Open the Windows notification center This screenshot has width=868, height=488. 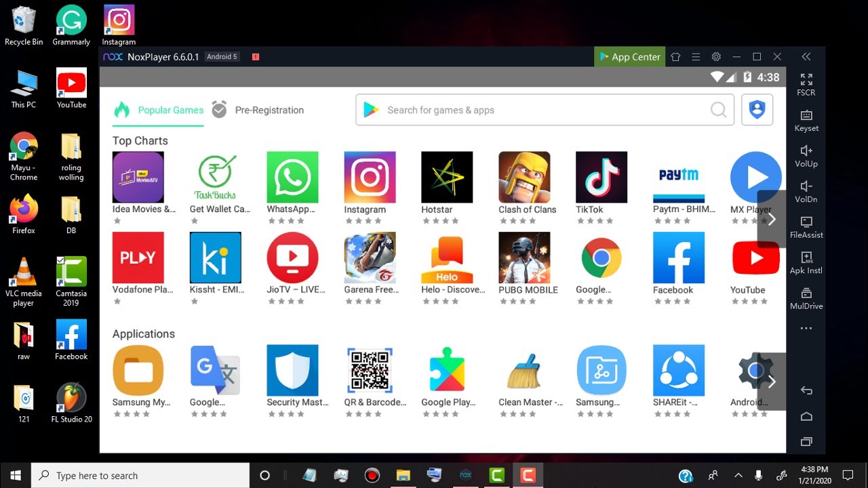pos(847,475)
